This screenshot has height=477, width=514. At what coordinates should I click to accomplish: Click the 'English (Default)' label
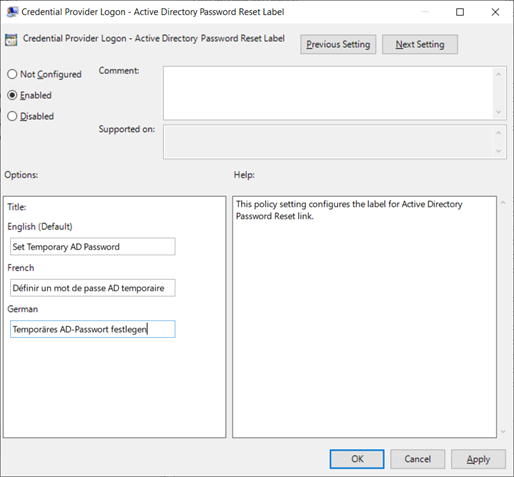[x=40, y=227]
